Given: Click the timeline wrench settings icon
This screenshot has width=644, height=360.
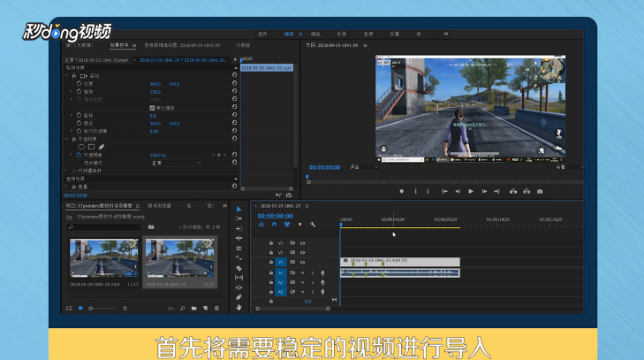Looking at the screenshot, I should pos(313,225).
